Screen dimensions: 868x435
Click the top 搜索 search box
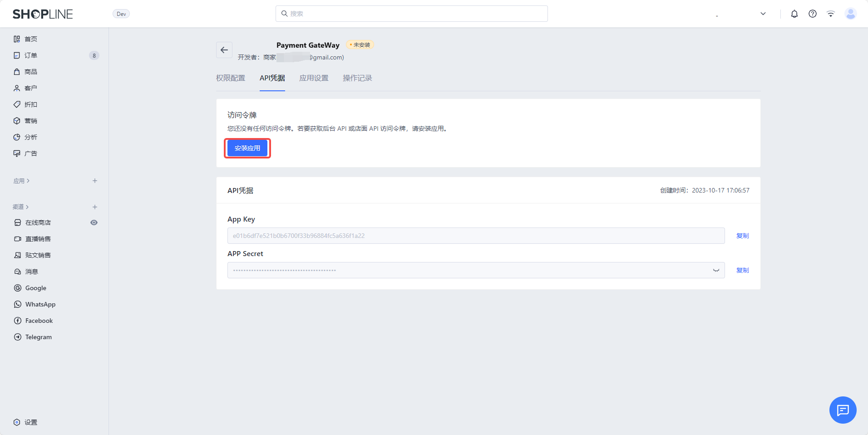(x=411, y=14)
